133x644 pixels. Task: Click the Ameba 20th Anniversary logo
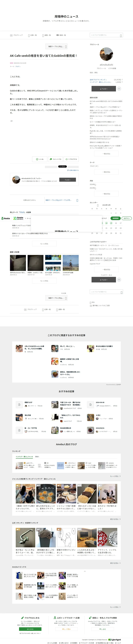click(x=18, y=218)
